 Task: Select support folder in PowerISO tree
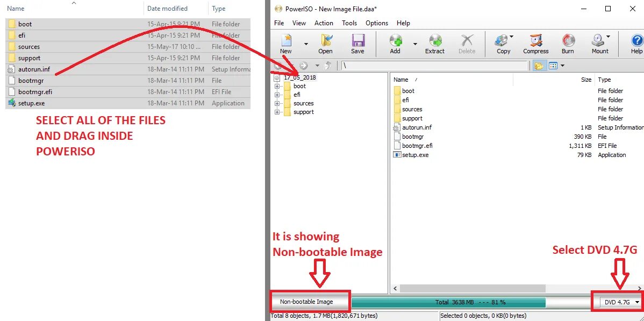(304, 112)
